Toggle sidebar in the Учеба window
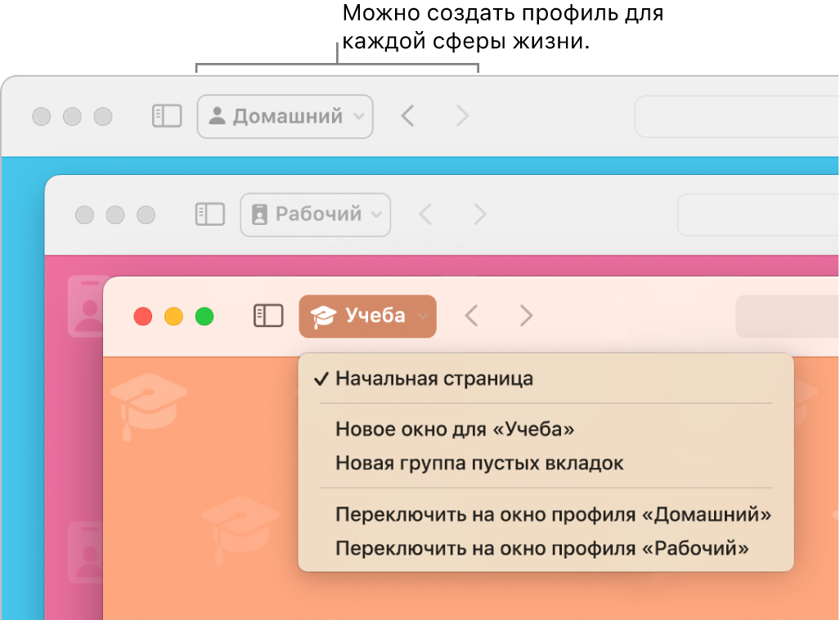 pyautogui.click(x=267, y=316)
